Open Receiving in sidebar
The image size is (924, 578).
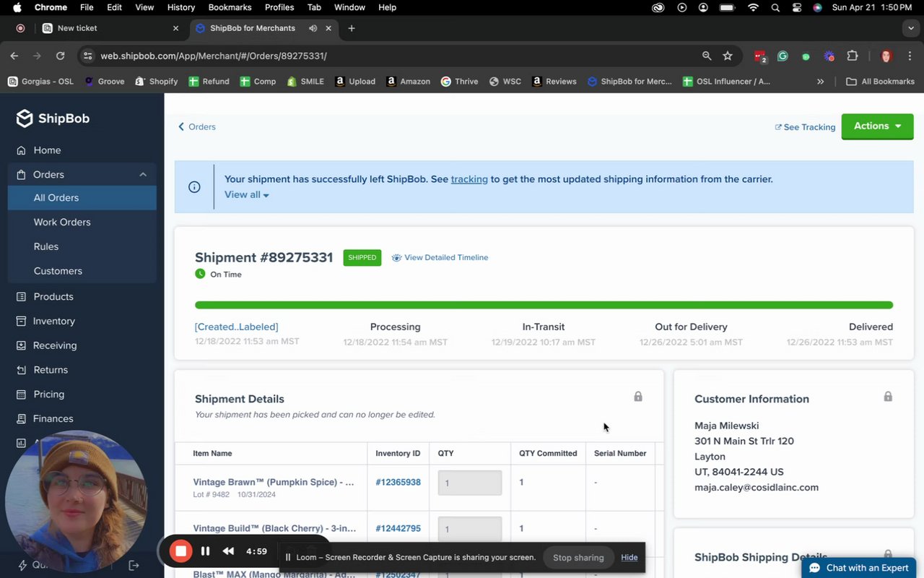(54, 345)
